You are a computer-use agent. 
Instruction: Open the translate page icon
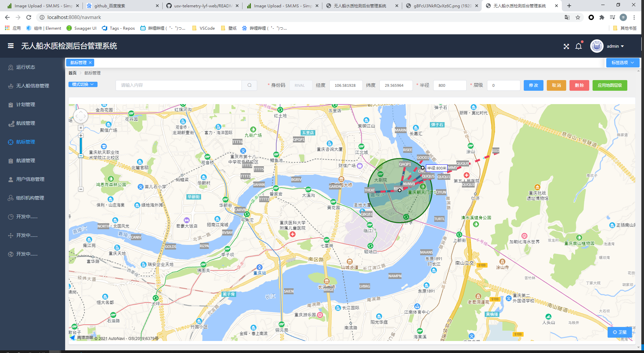click(x=567, y=17)
